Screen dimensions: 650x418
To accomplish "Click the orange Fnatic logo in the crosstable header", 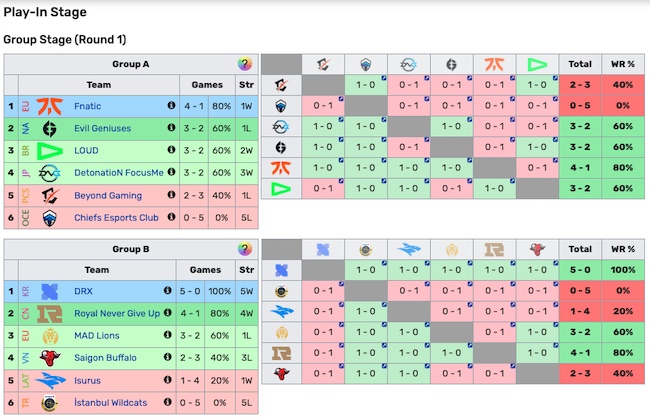I will click(495, 64).
